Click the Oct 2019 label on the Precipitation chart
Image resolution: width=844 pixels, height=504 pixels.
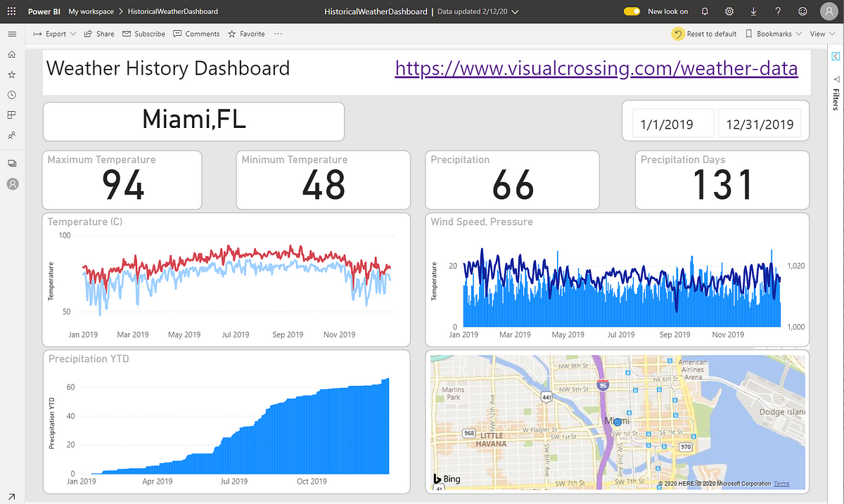click(x=312, y=482)
